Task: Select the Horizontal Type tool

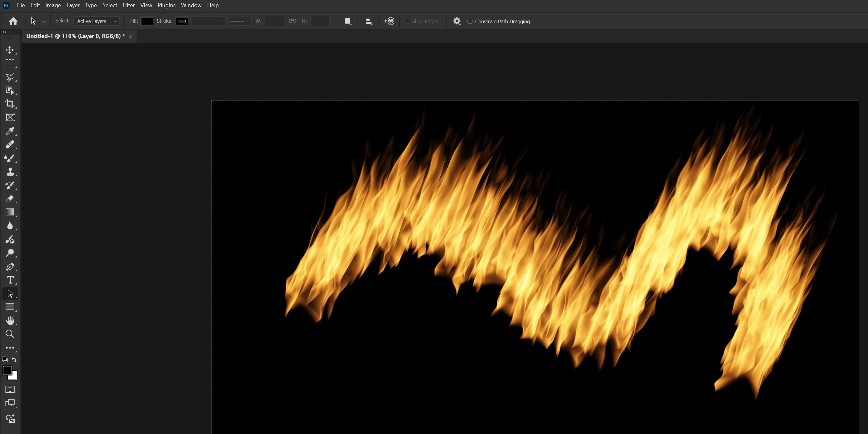Action: click(x=10, y=280)
